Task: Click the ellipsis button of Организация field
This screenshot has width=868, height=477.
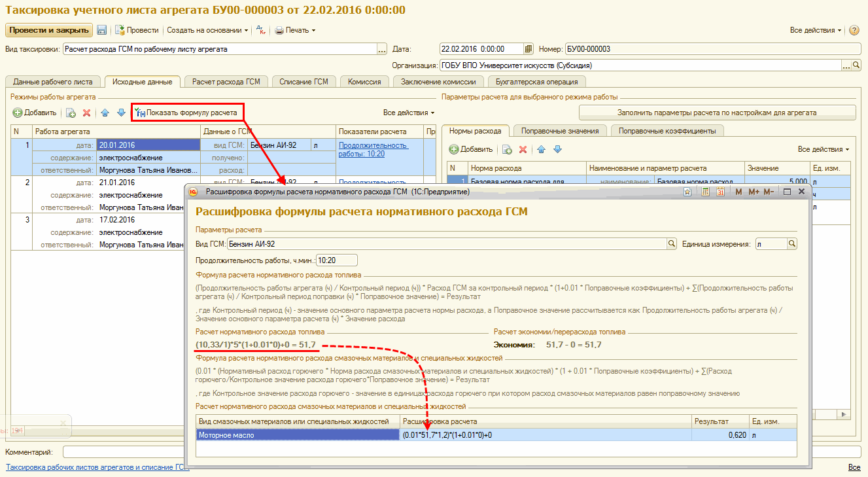Action: [846, 65]
